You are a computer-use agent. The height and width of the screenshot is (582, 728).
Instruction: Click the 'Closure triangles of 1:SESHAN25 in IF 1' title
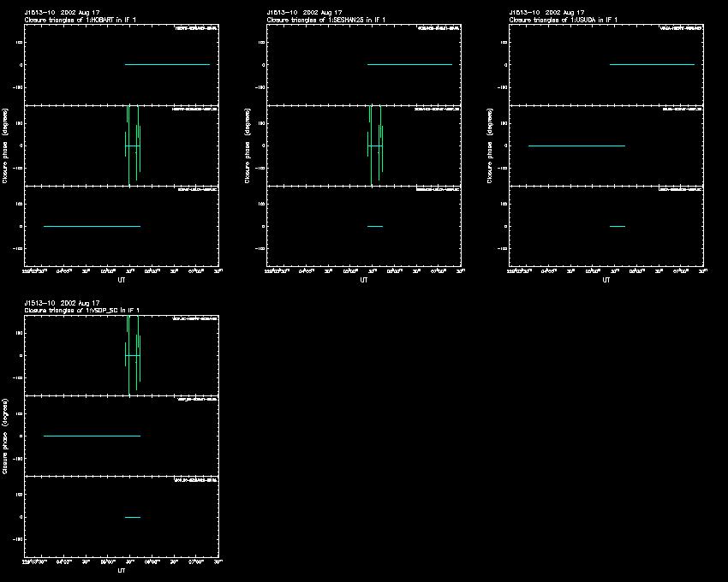tap(326, 20)
